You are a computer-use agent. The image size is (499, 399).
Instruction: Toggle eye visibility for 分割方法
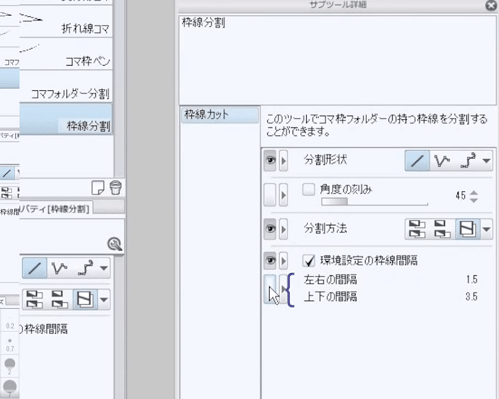pos(270,229)
